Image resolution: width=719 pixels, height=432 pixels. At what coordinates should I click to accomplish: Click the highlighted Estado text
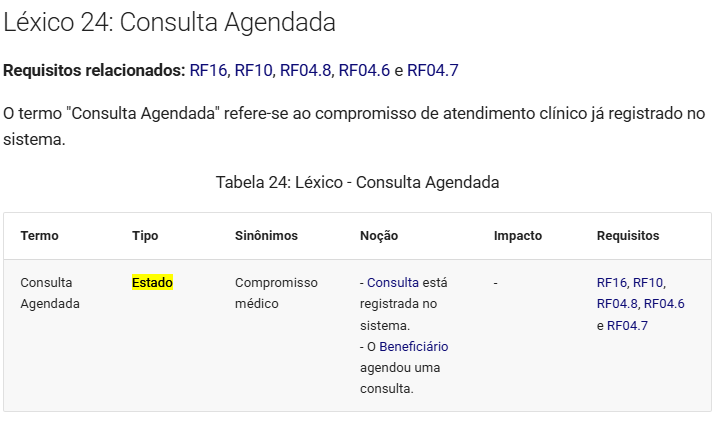[152, 282]
